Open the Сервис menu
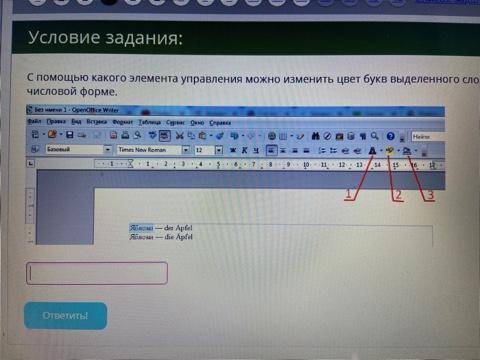Image resolution: width=480 pixels, height=360 pixels. point(175,123)
